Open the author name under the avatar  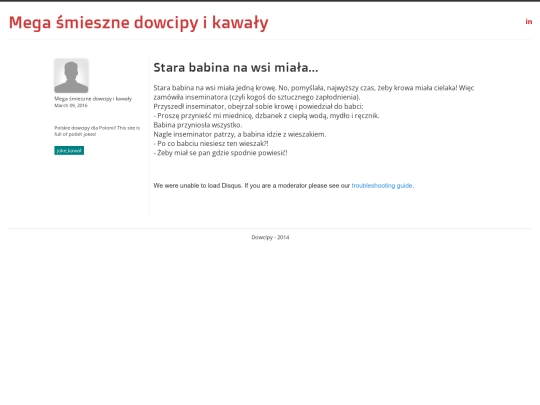tap(93, 99)
